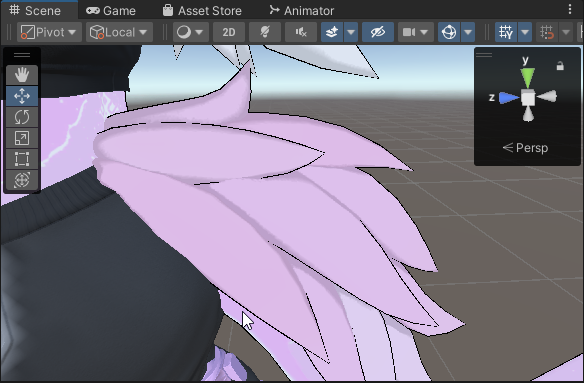Open the Local handle rotation dropdown

120,32
